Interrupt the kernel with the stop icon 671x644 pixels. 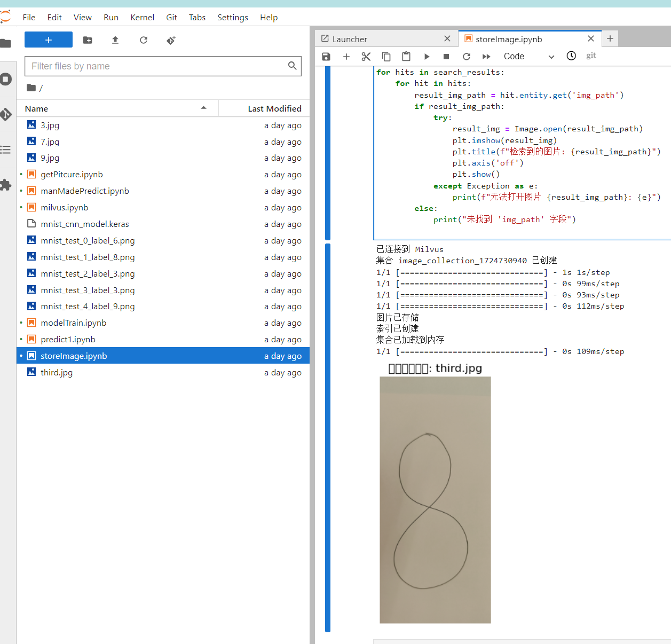(446, 57)
